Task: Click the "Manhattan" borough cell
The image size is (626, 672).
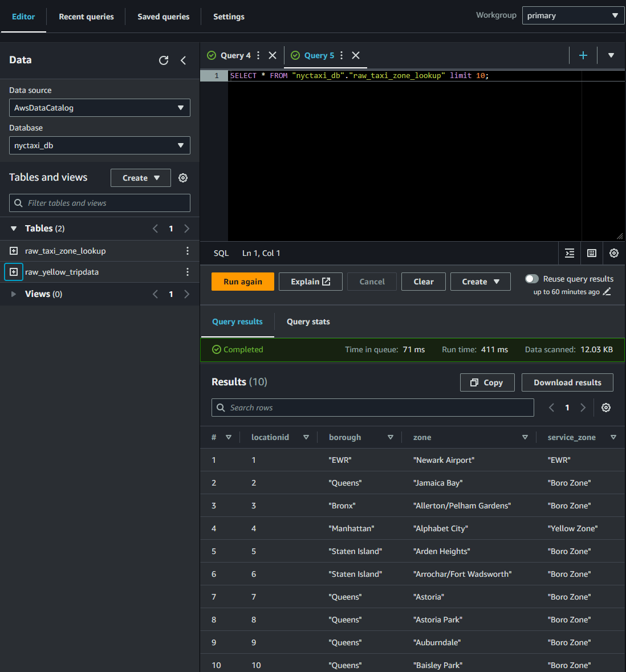Action: click(x=351, y=528)
